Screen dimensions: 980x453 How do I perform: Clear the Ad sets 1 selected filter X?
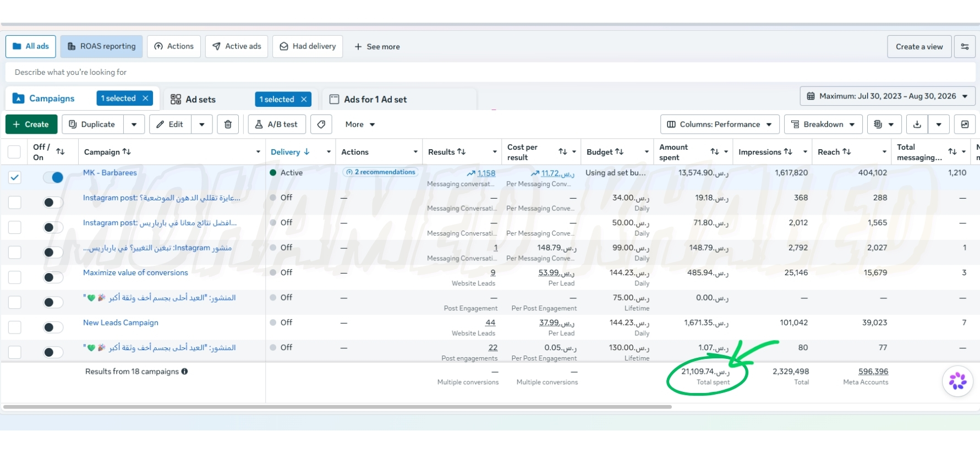[304, 99]
